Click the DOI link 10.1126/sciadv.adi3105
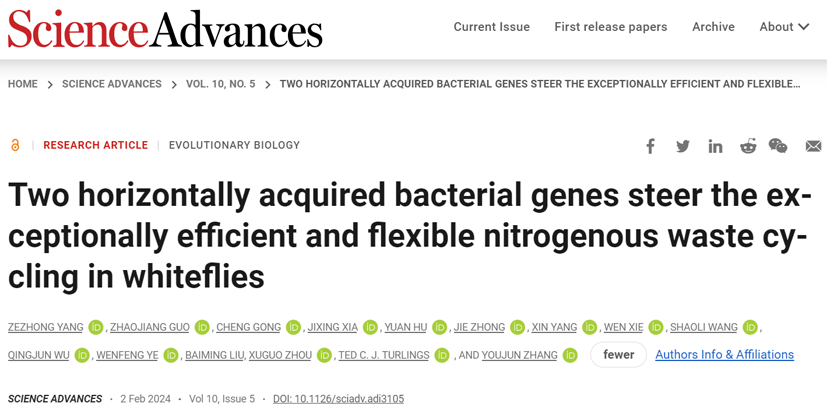 point(338,399)
